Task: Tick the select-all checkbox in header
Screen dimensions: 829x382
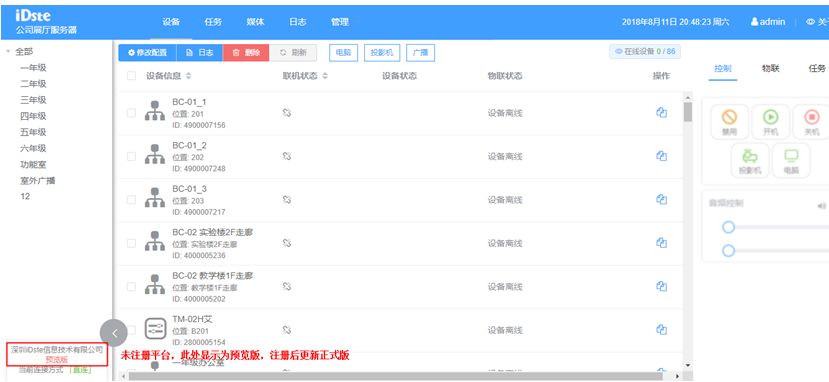Action: (131, 76)
